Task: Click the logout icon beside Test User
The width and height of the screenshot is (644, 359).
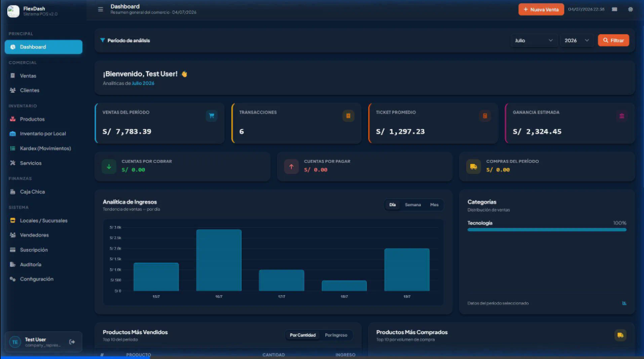Action: (72, 342)
